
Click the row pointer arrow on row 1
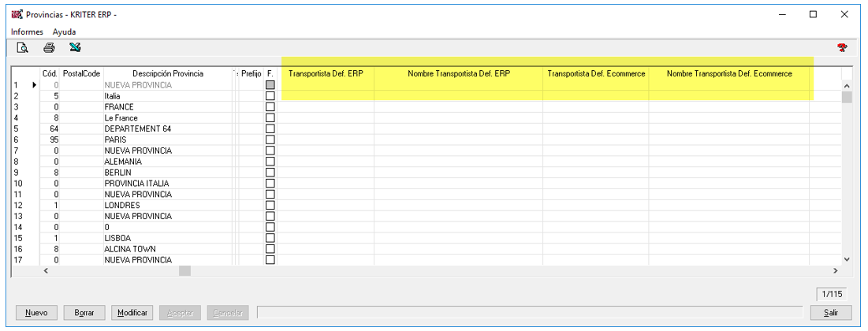coord(34,84)
